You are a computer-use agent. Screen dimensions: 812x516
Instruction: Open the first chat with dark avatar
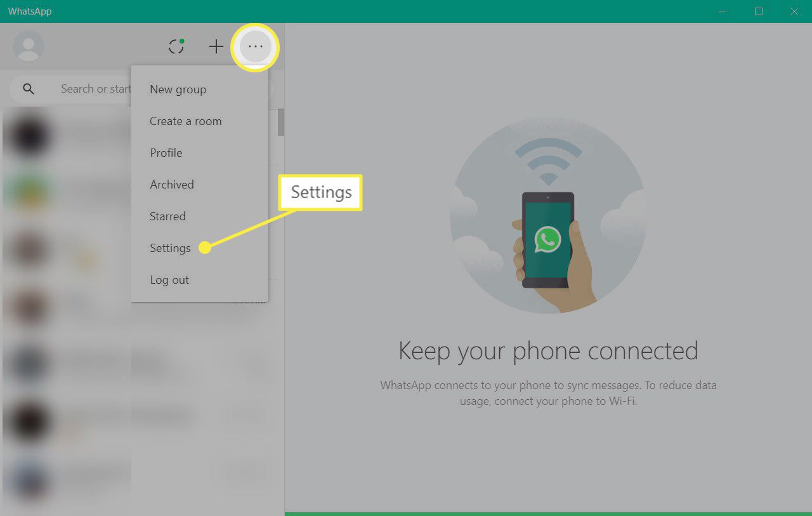click(63, 136)
